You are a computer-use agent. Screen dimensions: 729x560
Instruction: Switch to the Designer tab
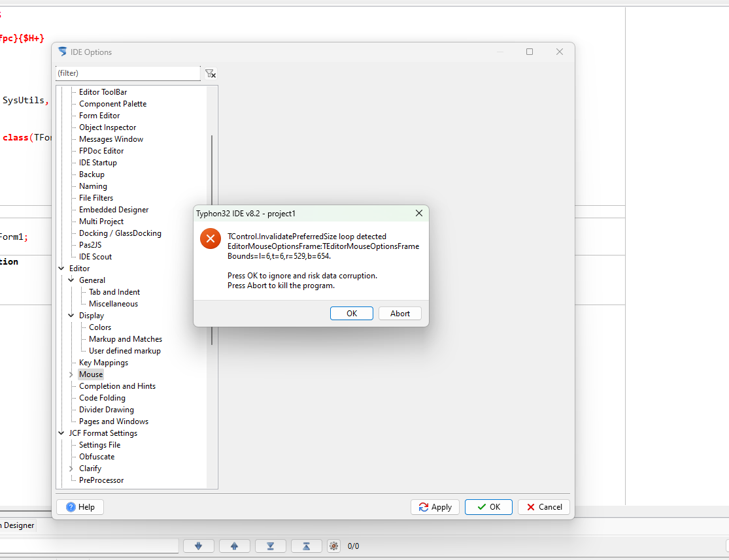click(x=17, y=525)
